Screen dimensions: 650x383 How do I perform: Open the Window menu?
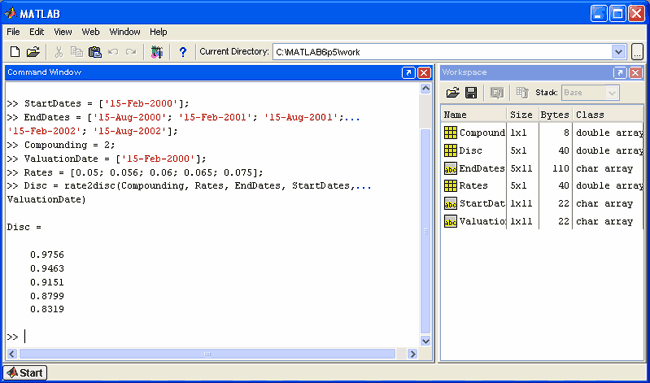pos(124,32)
